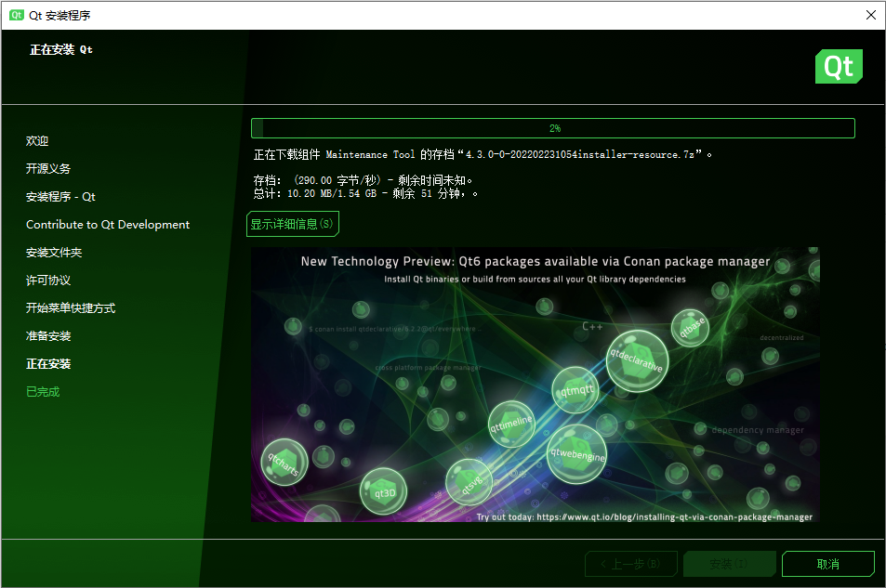Viewport: 886px width, 588px height.
Task: Click the qtmqtt bubble in the banner
Action: 575,390
